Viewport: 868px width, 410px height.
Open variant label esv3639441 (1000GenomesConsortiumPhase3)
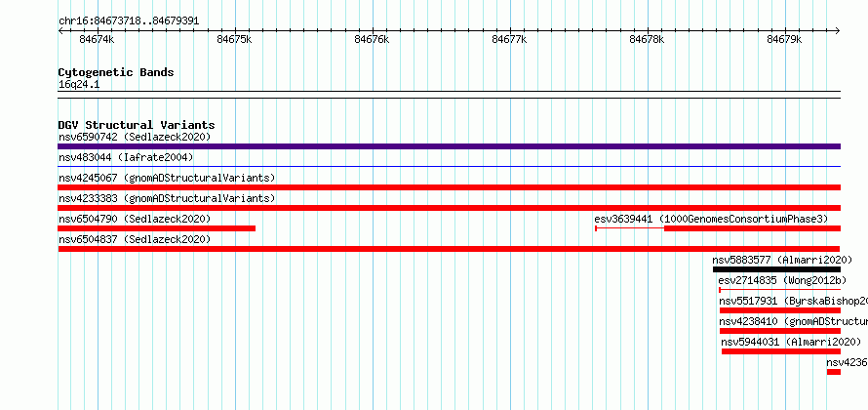coord(711,219)
